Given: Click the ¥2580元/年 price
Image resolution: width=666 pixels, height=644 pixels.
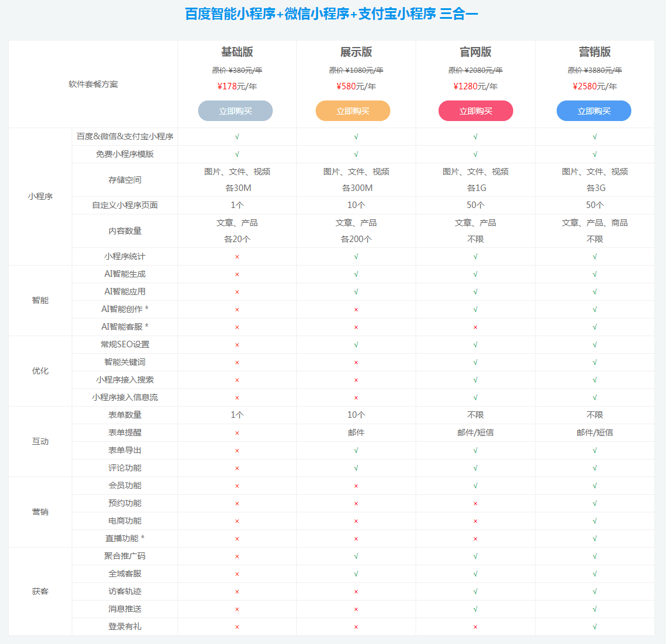Looking at the screenshot, I should click(x=595, y=86).
